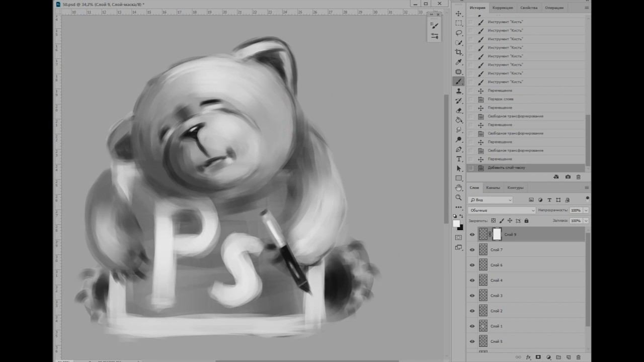Create new adjustment layer icon
644x362 pixels.
click(548, 357)
